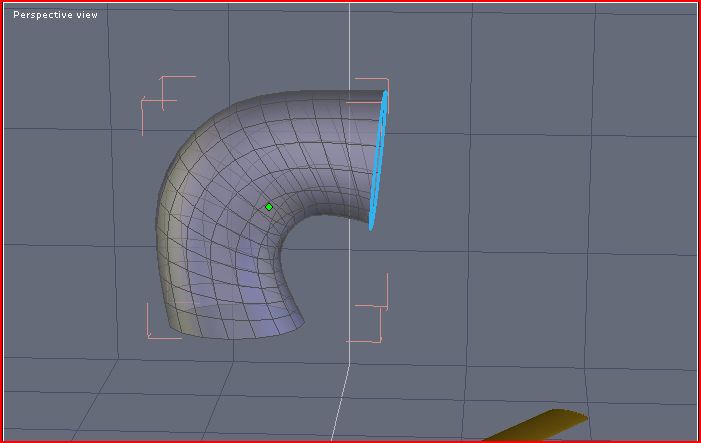
Task: Click the 'Perspective view' label
Action: [x=55, y=15]
